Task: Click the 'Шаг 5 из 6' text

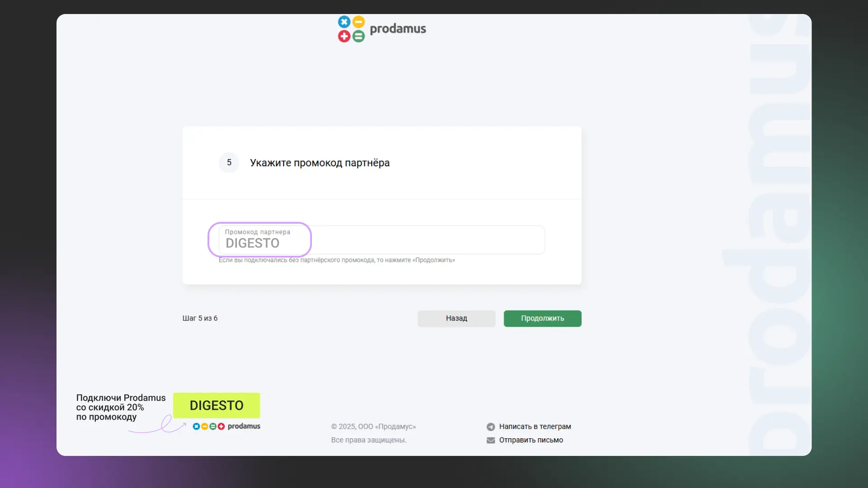Action: point(200,319)
